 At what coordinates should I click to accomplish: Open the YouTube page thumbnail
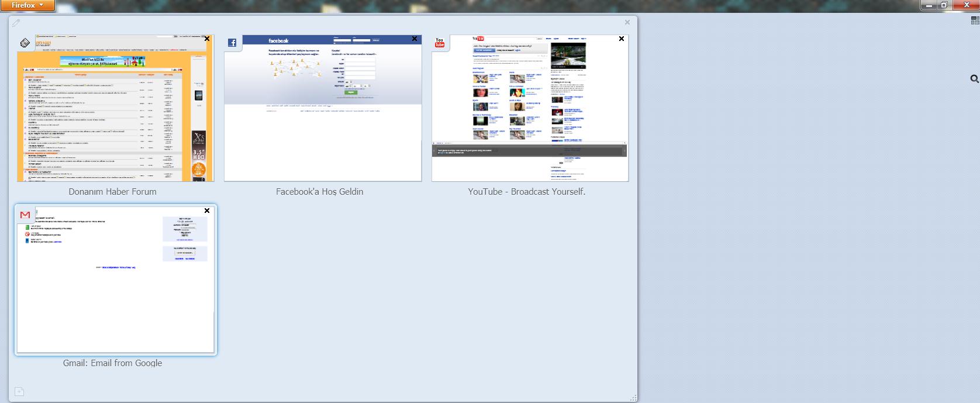tap(530, 108)
